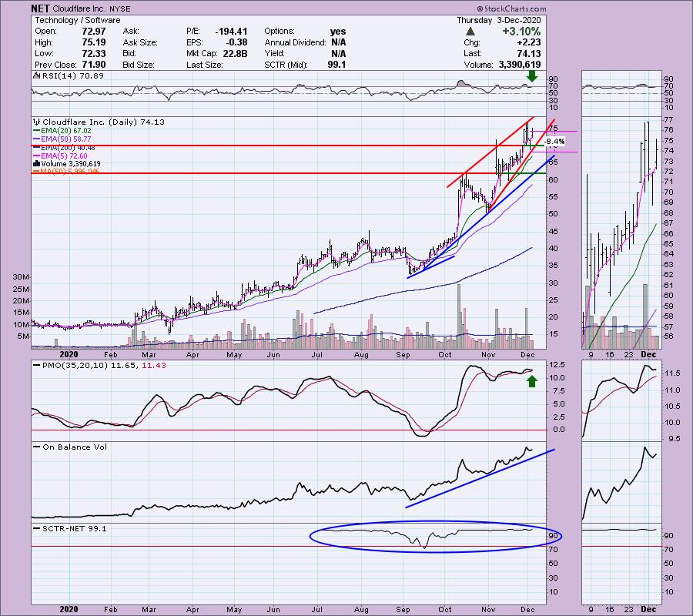Click the Thursday 3-Dec-2020 date
Image resolution: width=693 pixels, height=616 pixels.
[x=498, y=20]
